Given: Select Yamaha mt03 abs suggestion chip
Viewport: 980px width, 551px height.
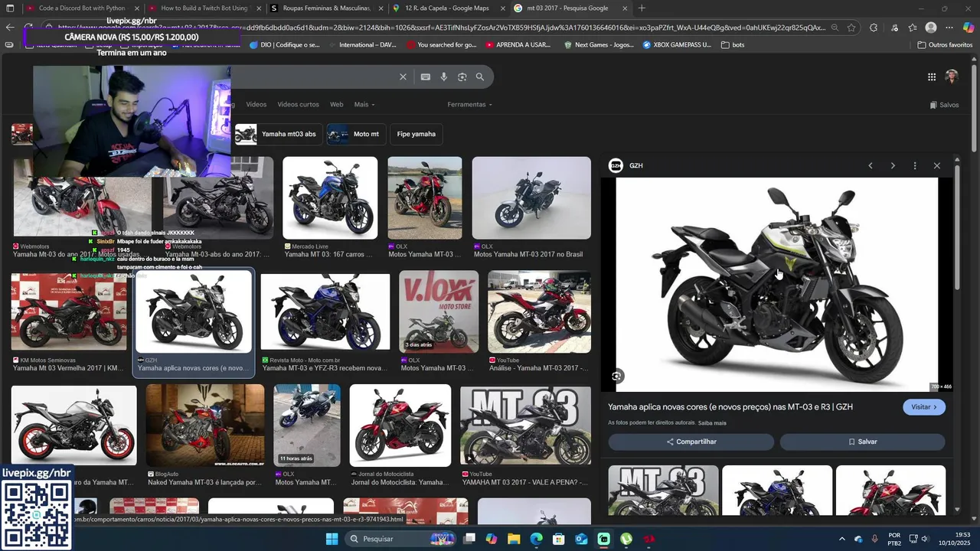Looking at the screenshot, I should coord(279,134).
